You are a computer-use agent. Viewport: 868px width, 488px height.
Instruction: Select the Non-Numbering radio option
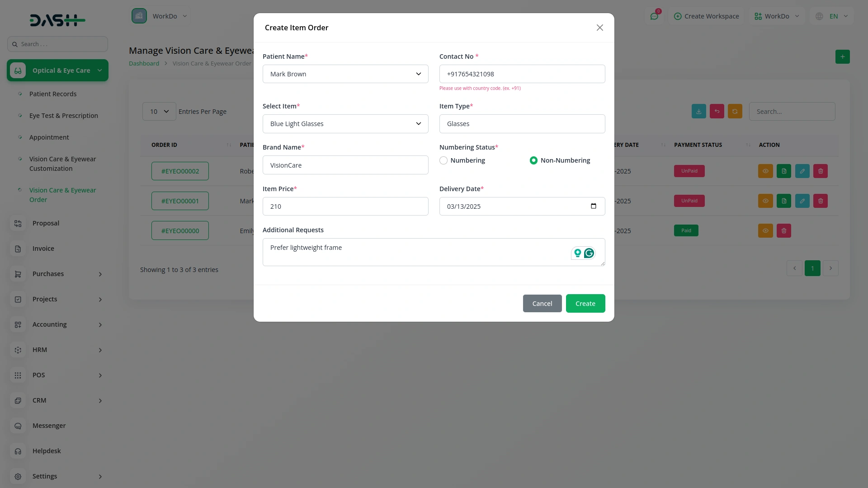533,160
